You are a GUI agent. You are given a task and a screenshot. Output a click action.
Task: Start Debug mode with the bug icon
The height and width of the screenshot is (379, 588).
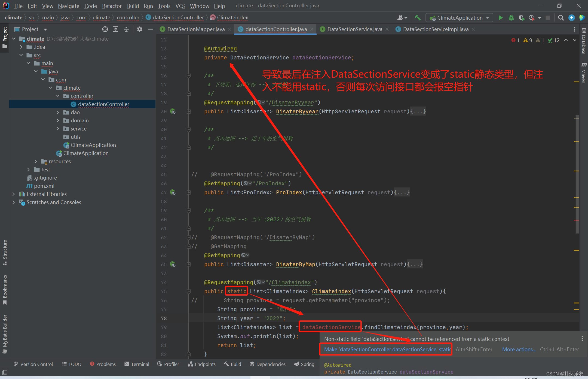(x=511, y=17)
